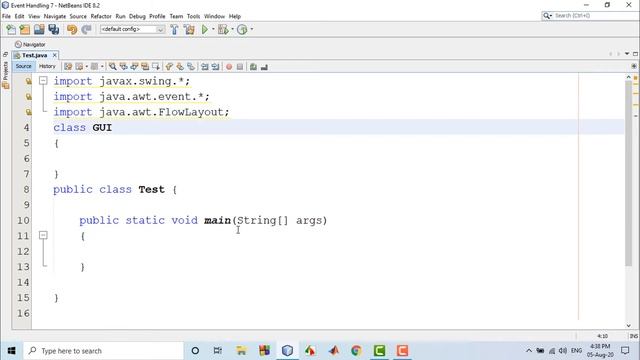Screen dimensions: 640x360
Task: Click the Next Bookmark icon
Action: coord(180,67)
